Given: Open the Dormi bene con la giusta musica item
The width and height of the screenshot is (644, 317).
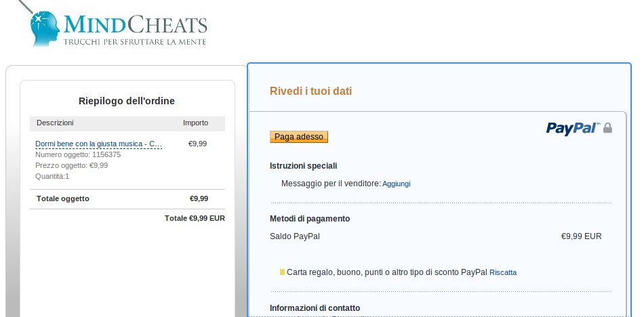Looking at the screenshot, I should 98,144.
